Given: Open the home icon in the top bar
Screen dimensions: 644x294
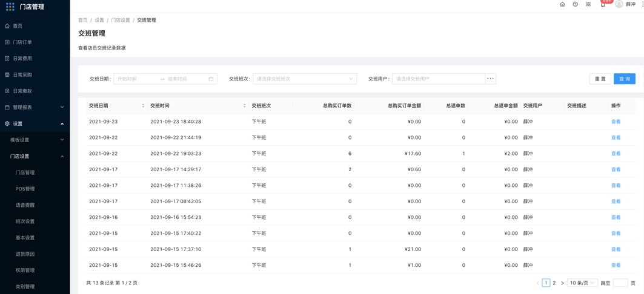Looking at the screenshot, I should click(x=562, y=4).
